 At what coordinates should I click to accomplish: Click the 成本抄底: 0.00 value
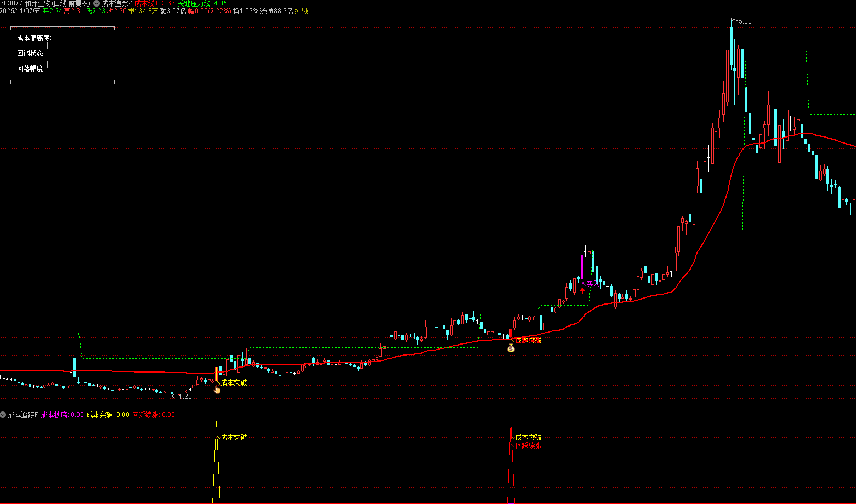(x=62, y=415)
